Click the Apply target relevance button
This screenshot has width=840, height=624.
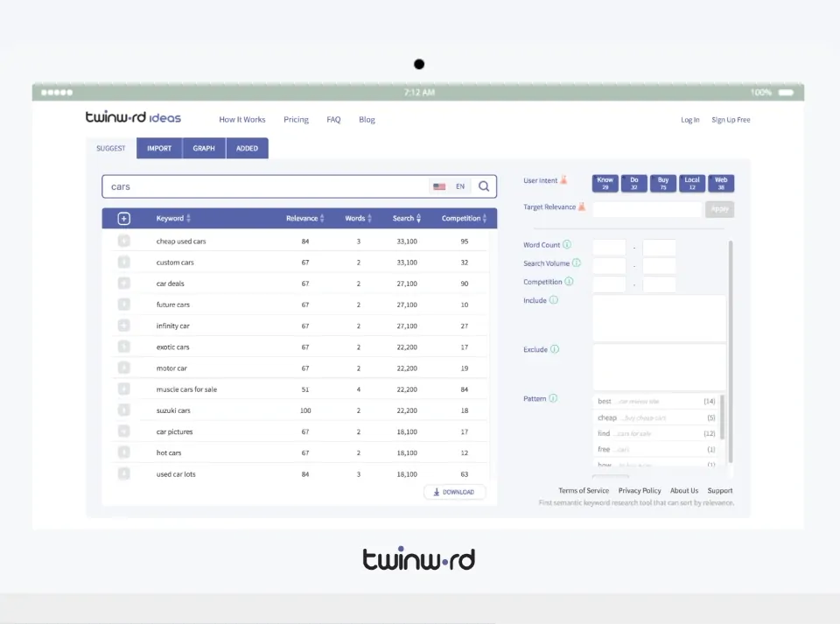tap(720, 209)
